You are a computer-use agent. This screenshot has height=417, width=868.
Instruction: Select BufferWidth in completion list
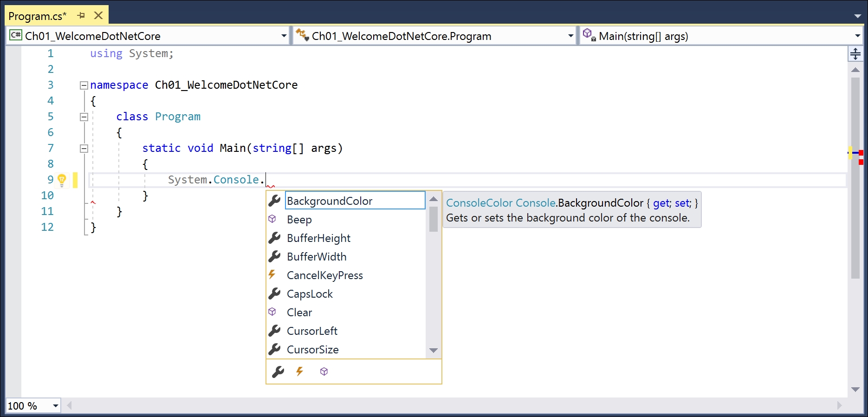pos(346,257)
